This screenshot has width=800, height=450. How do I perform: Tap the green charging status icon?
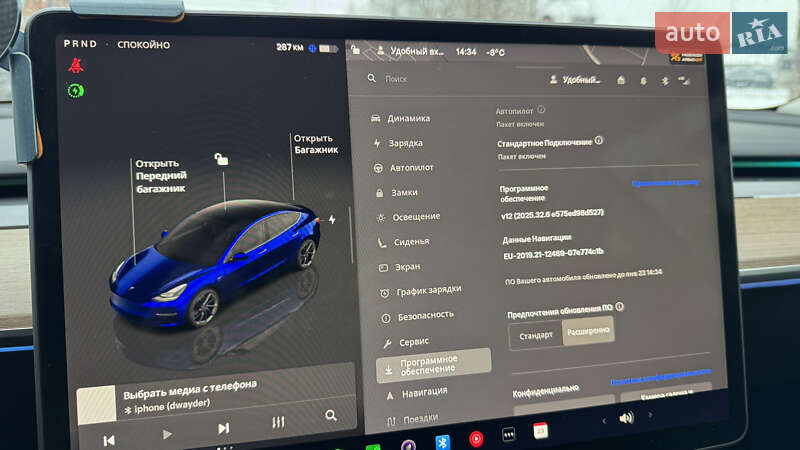[76, 91]
